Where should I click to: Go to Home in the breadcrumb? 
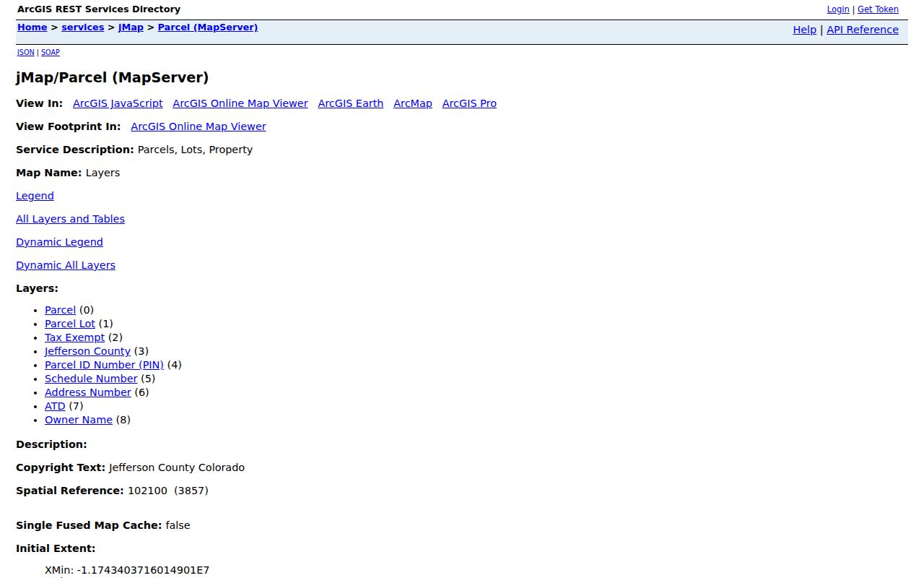[x=32, y=27]
